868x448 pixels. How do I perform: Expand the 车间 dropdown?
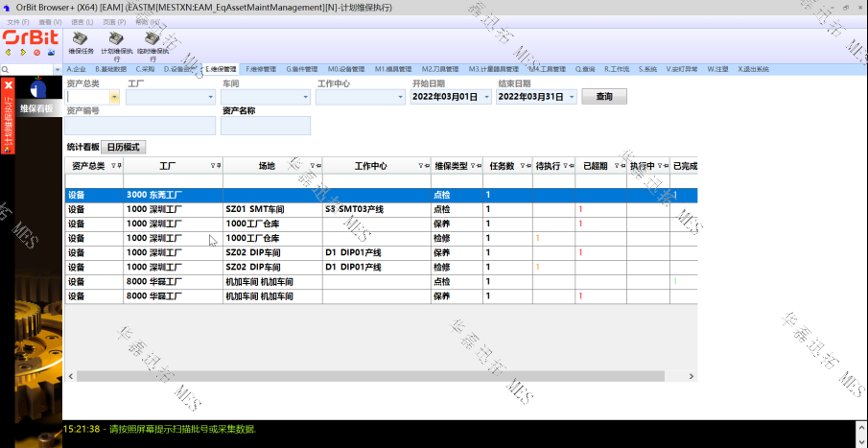[306, 97]
